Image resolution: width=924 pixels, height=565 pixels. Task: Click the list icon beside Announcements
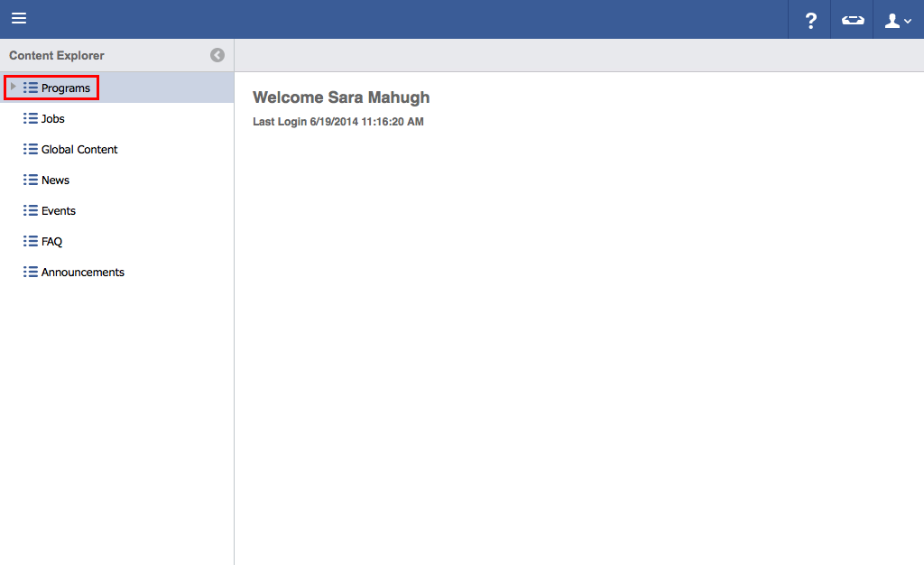click(31, 272)
